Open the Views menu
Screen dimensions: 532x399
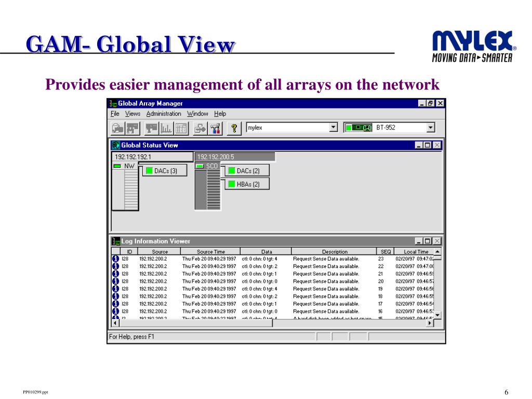pyautogui.click(x=132, y=114)
